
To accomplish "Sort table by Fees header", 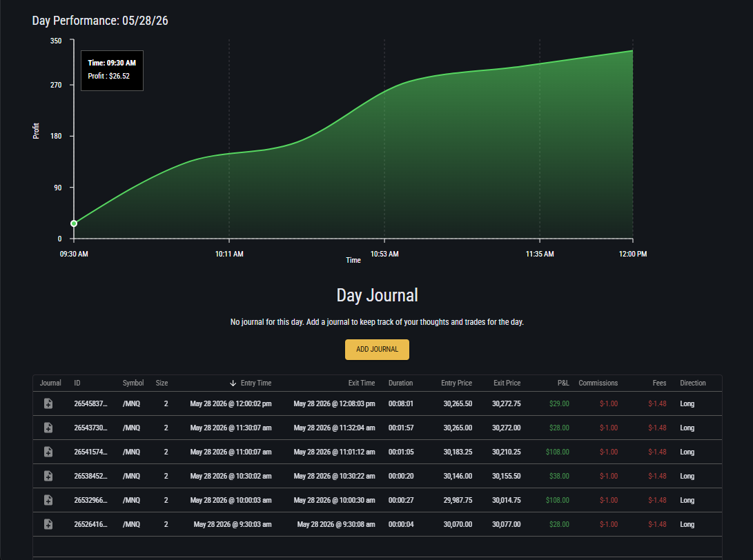I will 659,383.
